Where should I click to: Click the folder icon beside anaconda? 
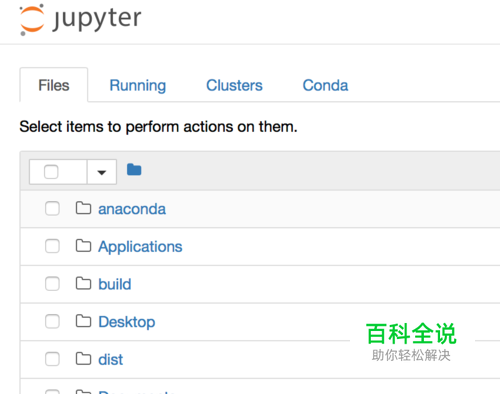(x=83, y=208)
